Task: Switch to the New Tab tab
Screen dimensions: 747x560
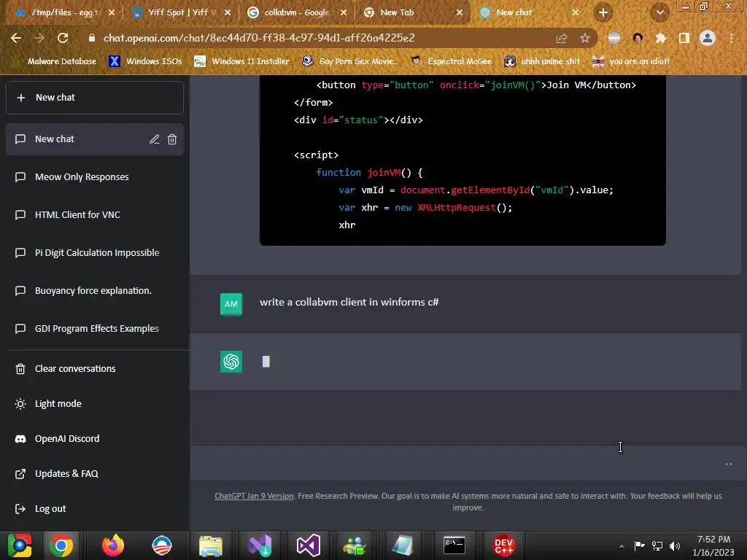Action: pos(413,13)
